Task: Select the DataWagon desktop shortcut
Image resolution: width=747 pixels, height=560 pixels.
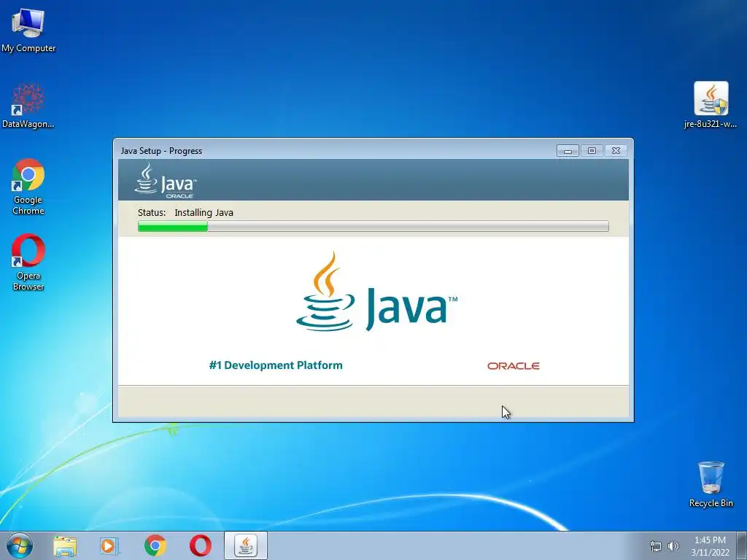Action: pyautogui.click(x=28, y=106)
